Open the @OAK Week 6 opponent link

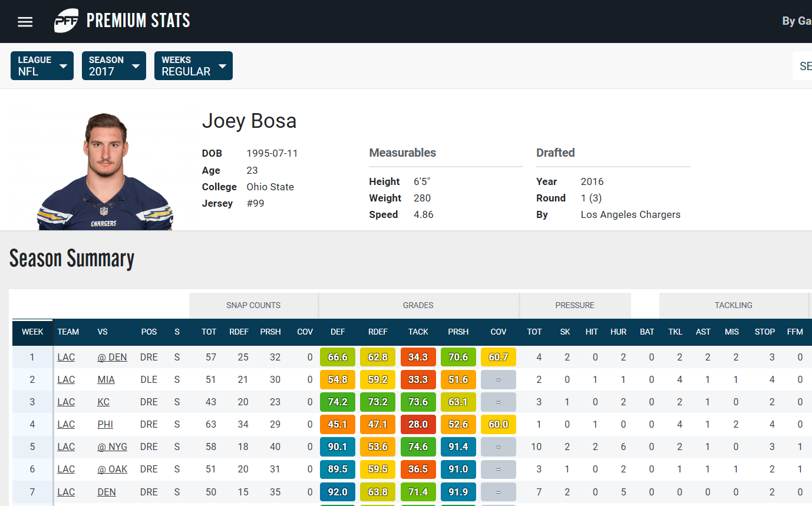[x=113, y=469]
